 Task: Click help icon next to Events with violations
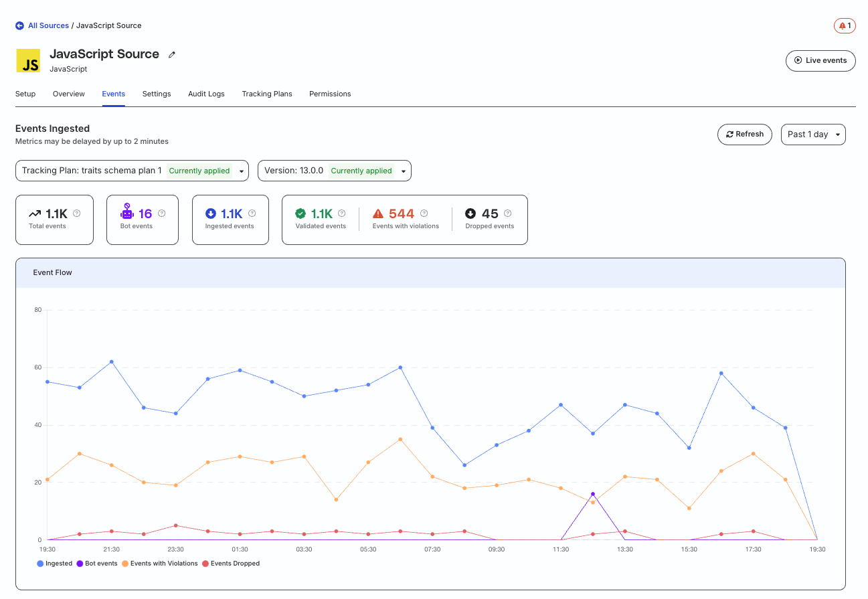point(424,213)
